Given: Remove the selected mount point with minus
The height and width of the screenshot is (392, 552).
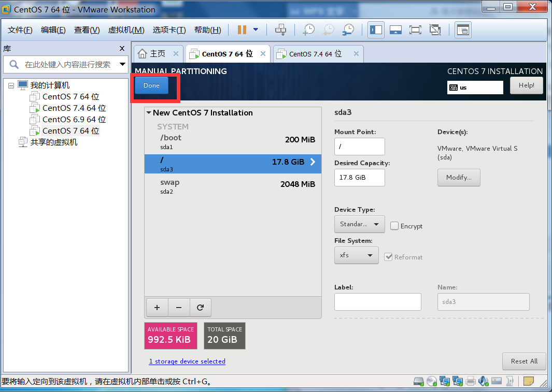Looking at the screenshot, I should coord(179,307).
